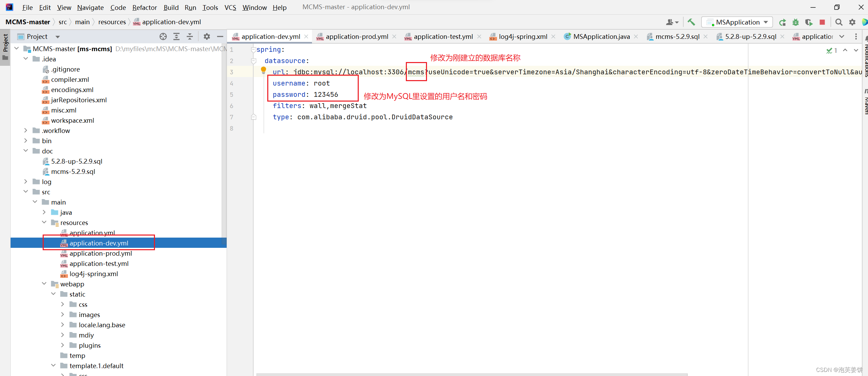The image size is (868, 376).
Task: Toggle fold marker beside spring line
Action: point(253,50)
